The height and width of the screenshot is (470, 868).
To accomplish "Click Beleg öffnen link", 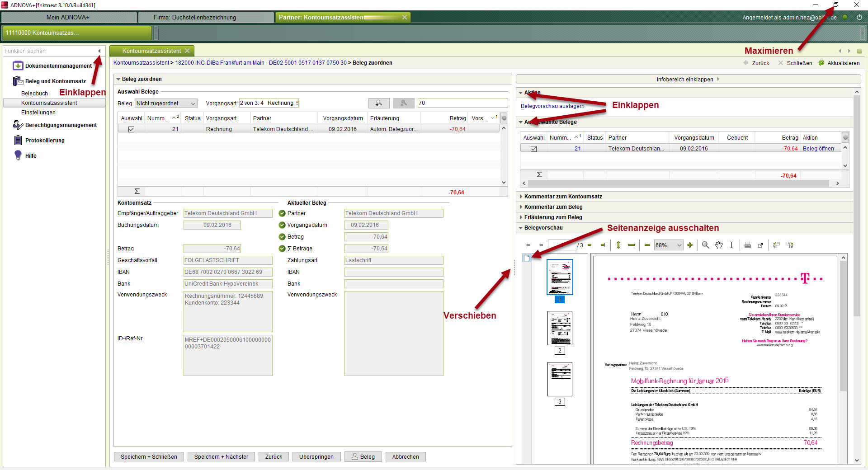I will point(818,149).
